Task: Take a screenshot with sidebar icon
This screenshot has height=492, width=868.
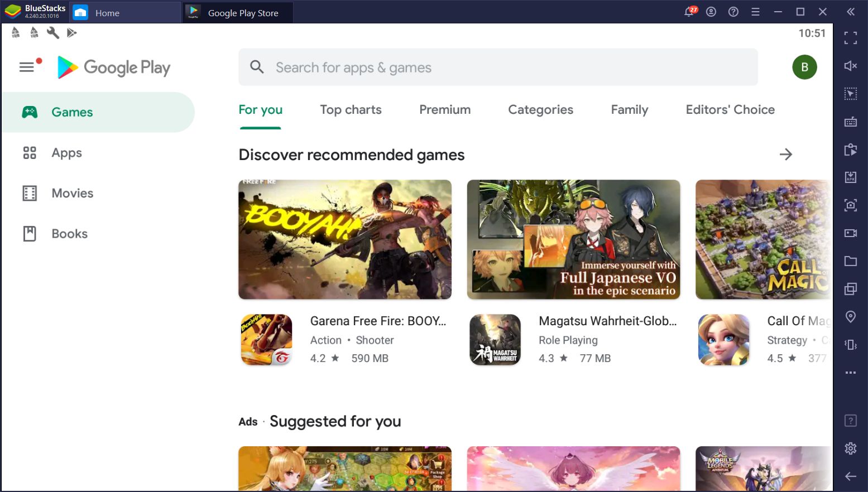Action: click(850, 205)
